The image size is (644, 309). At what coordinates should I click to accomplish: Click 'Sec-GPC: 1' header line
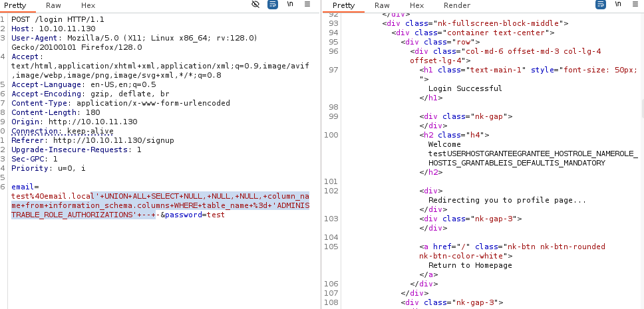point(35,159)
